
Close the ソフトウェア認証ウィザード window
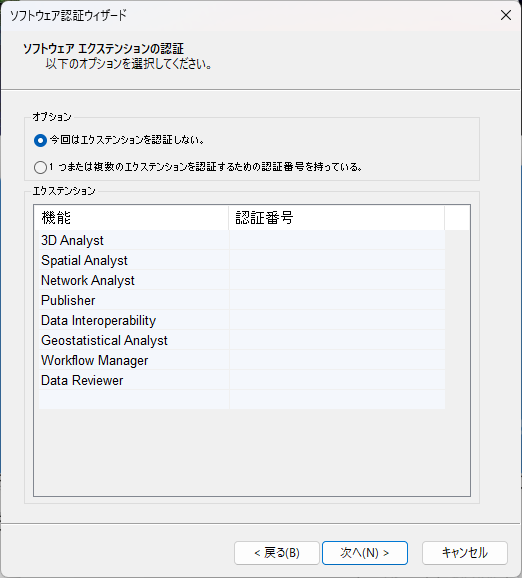tap(506, 15)
